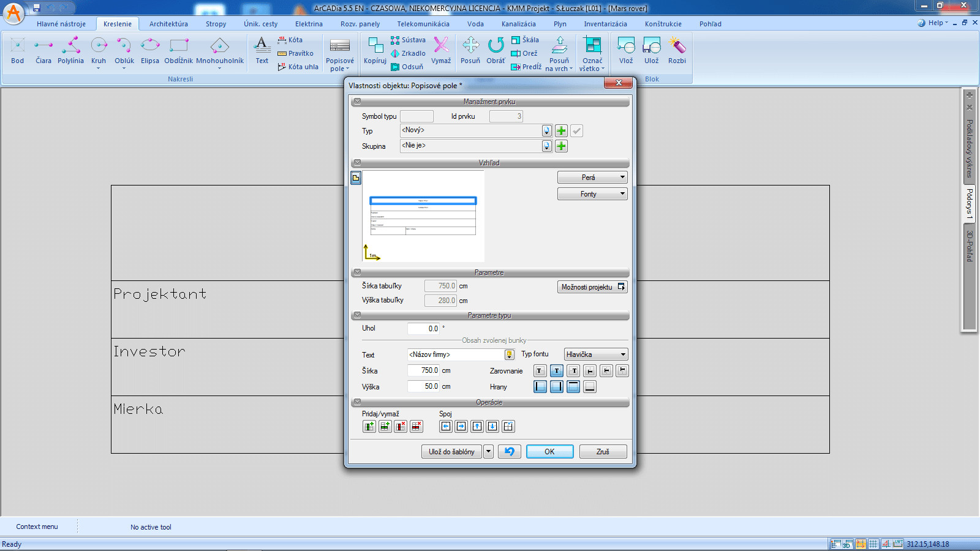980x551 pixels.
Task: Open the Stropy ribbon tab
Action: [x=216, y=24]
